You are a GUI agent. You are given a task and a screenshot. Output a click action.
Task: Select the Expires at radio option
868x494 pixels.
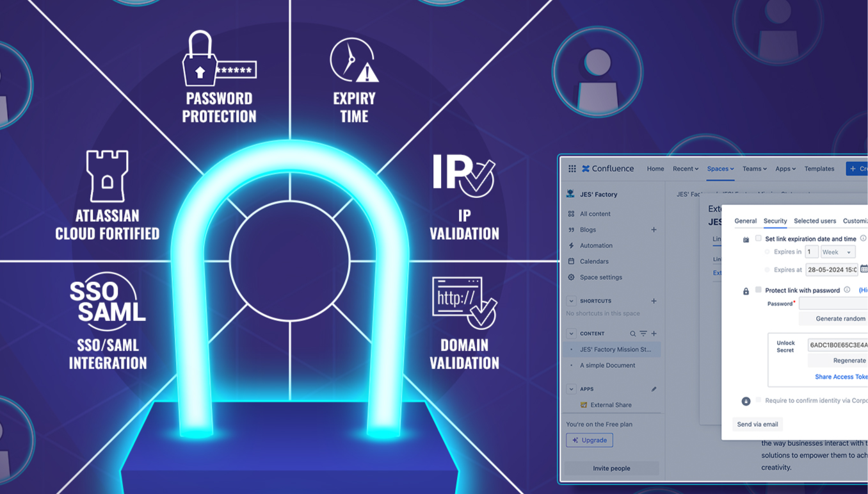tap(768, 270)
